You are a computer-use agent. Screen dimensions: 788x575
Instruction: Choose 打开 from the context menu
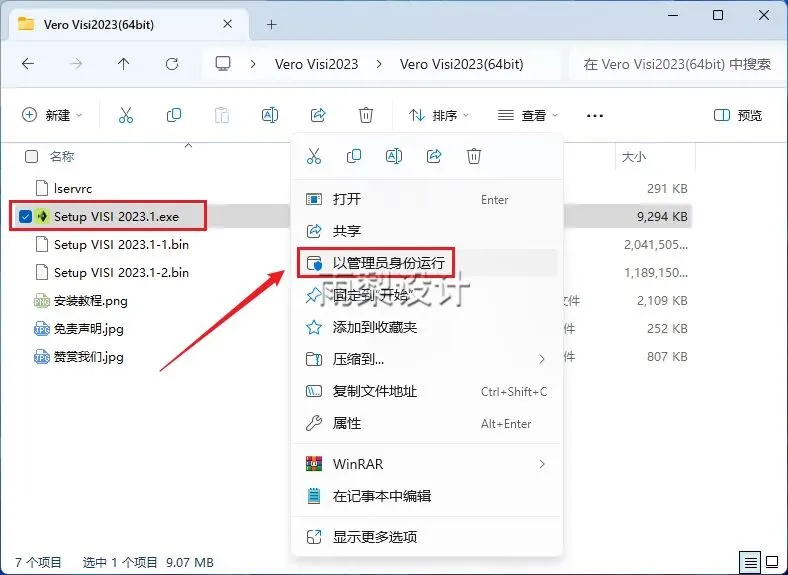[x=427, y=199]
